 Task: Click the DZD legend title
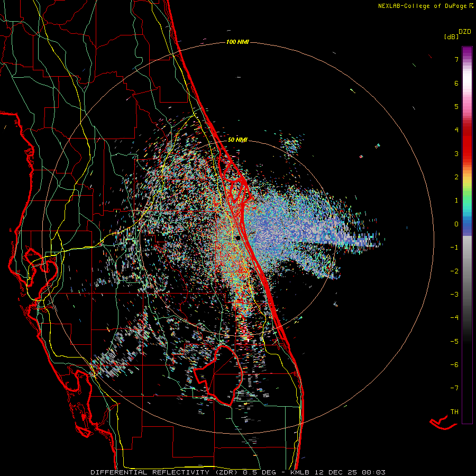pyautogui.click(x=465, y=32)
